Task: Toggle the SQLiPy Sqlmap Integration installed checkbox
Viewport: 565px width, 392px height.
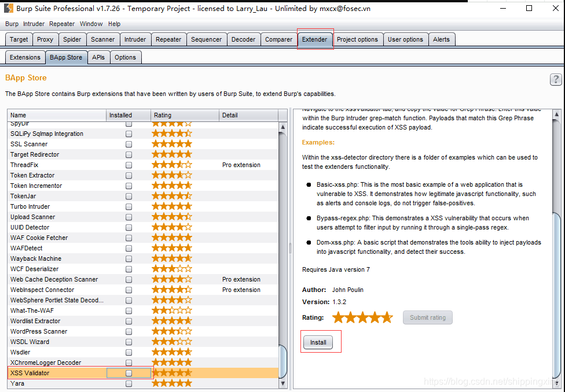Action: pos(129,134)
